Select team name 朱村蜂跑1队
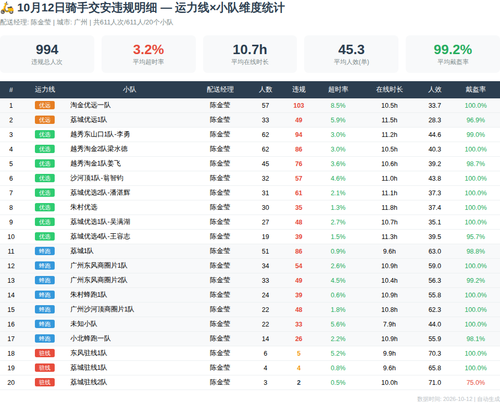Image resolution: width=500 pixels, height=403 pixels. point(89,295)
